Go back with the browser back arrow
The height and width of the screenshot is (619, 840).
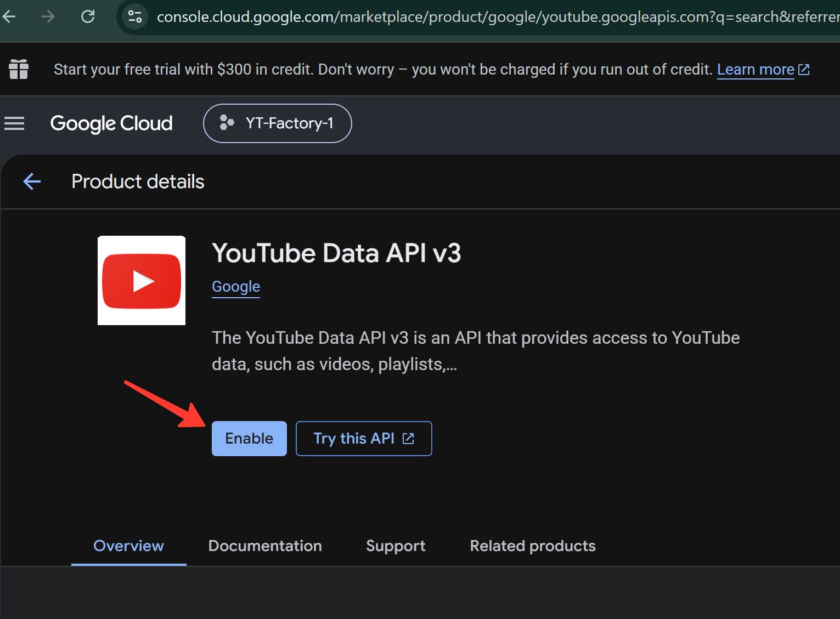click(9, 16)
